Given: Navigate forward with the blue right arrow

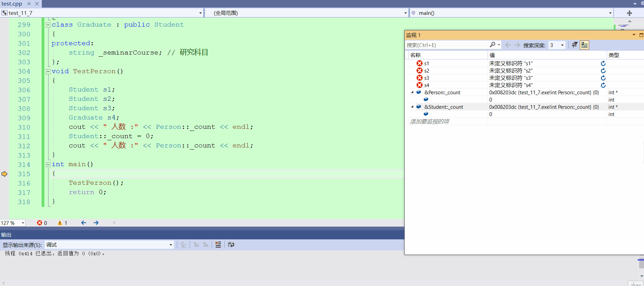Looking at the screenshot, I should [96, 223].
